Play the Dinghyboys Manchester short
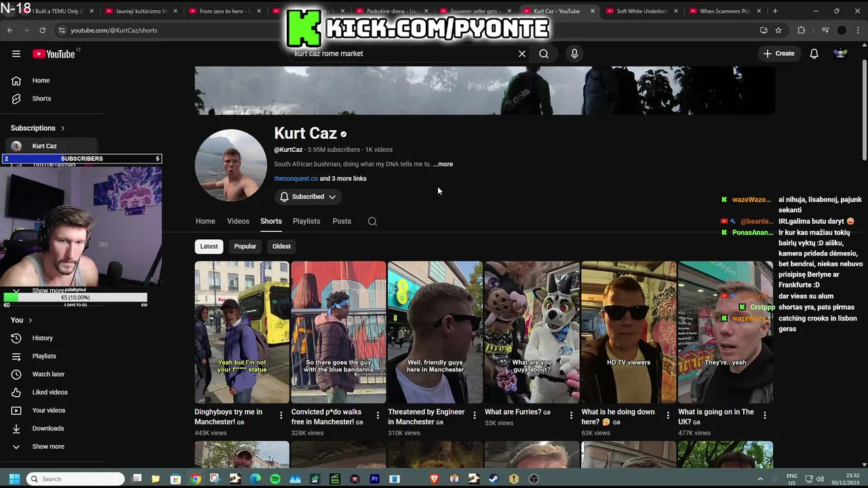Viewport: 868px width, 488px height. click(242, 332)
